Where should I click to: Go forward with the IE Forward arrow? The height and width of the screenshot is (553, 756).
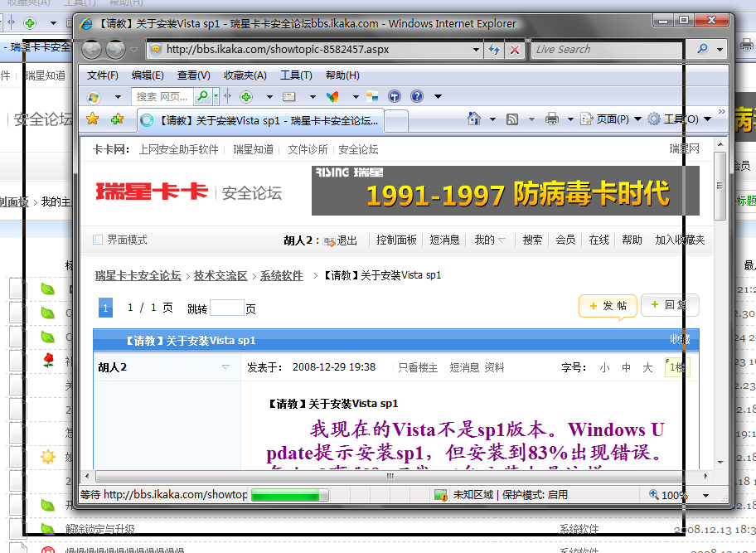(115, 49)
